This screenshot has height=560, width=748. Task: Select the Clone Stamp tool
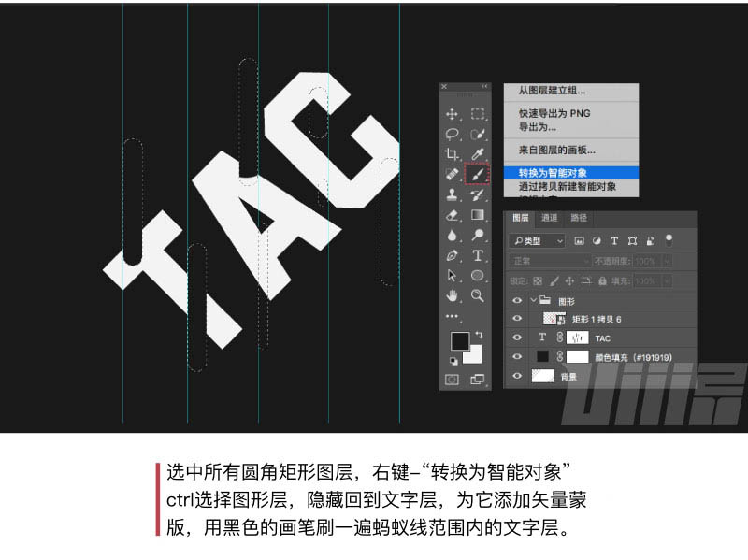click(x=452, y=194)
